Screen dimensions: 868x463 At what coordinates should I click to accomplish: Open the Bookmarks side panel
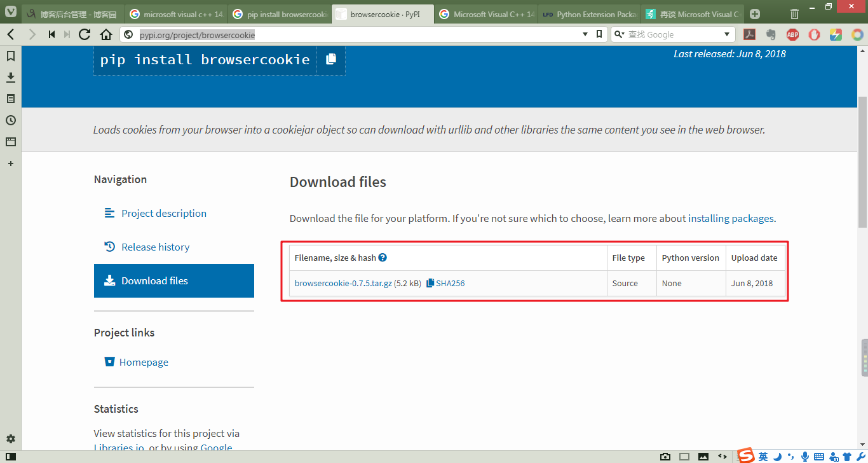11,56
